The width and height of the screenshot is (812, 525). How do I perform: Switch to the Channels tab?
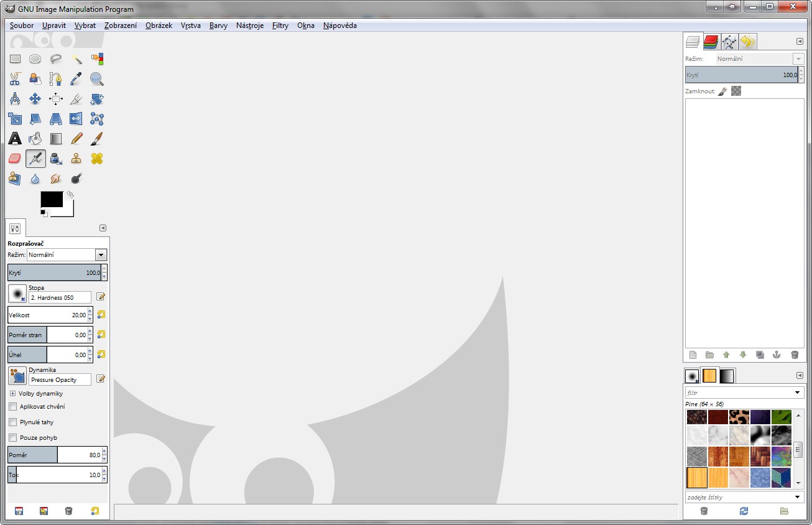coord(711,42)
